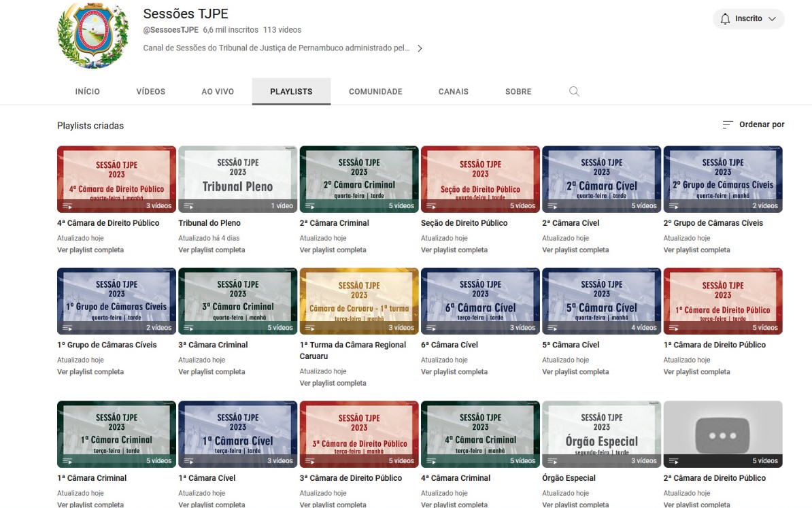Expand the channel description arrow
The height and width of the screenshot is (508, 812).
420,48
